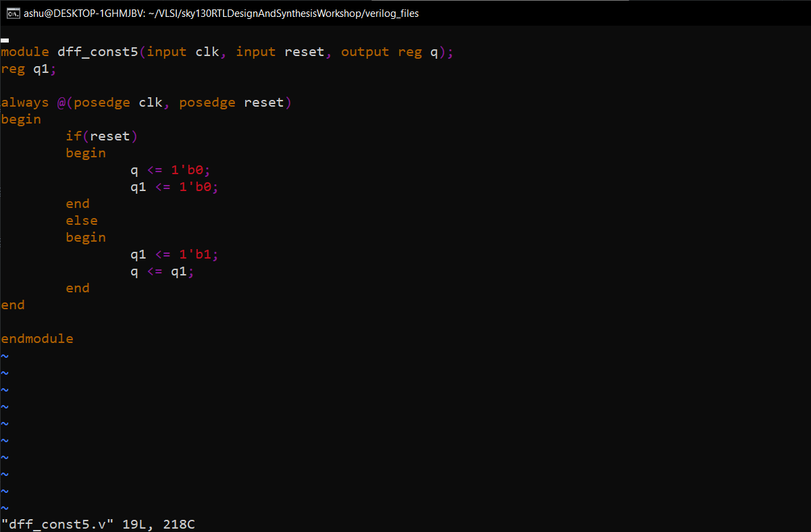Click a tilde on an empty buffer line
The image size is (811, 532).
click(5, 389)
